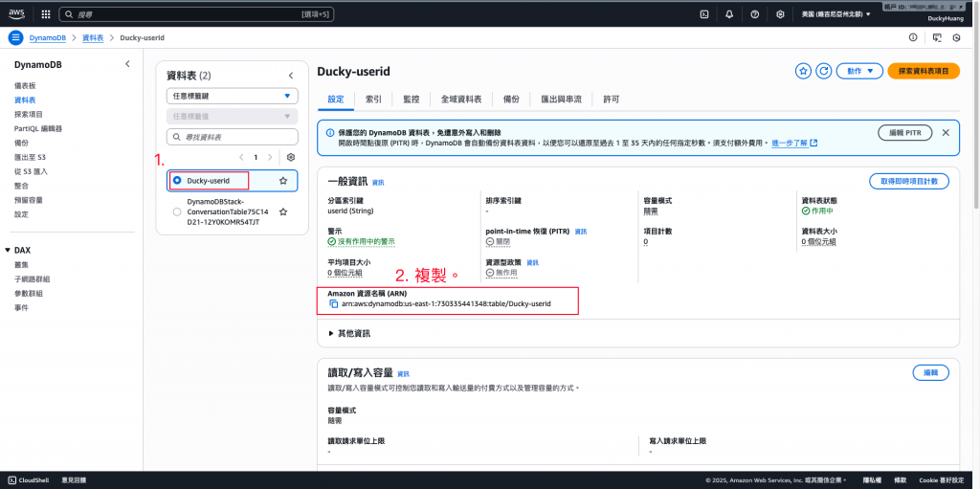
Task: Open 參數群組 under DAX
Action: click(29, 293)
